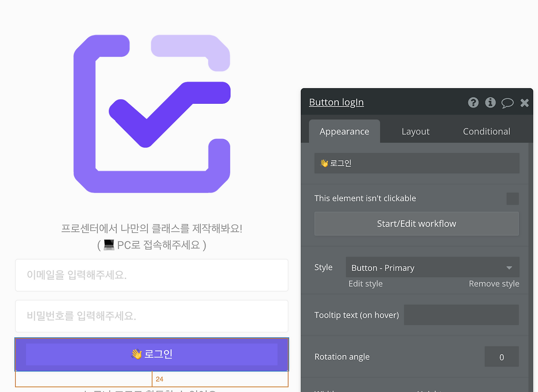Click the 'Style' label in the panel

[x=323, y=267]
